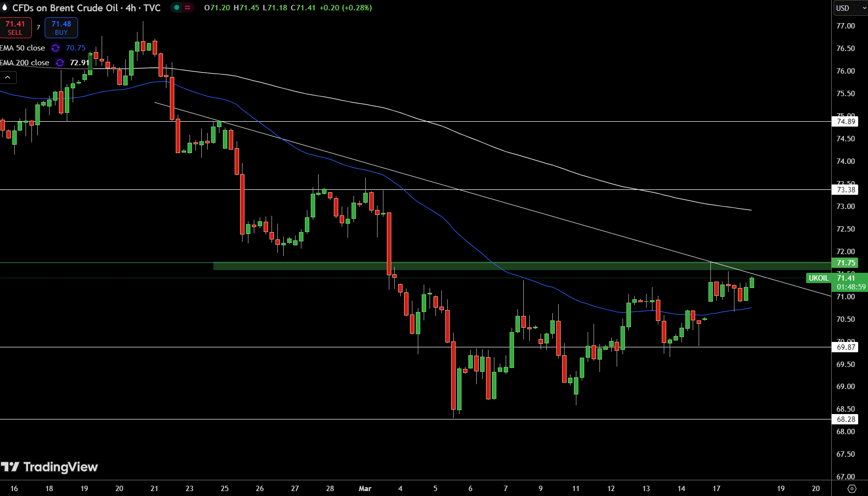Open the USD currency dropdown

pyautogui.click(x=851, y=8)
